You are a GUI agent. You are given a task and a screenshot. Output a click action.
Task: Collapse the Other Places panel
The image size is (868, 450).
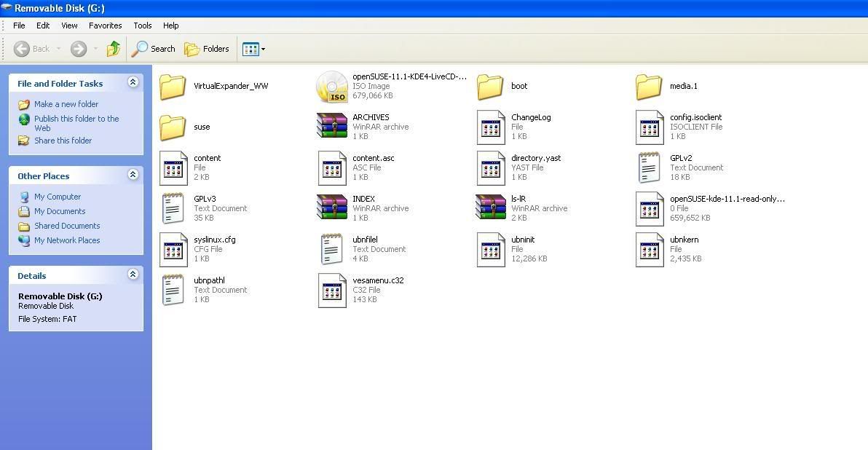133,174
